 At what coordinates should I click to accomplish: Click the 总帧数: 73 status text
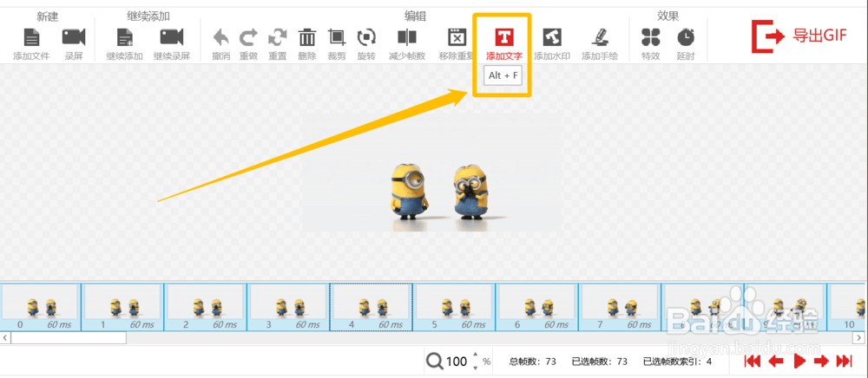(533, 362)
